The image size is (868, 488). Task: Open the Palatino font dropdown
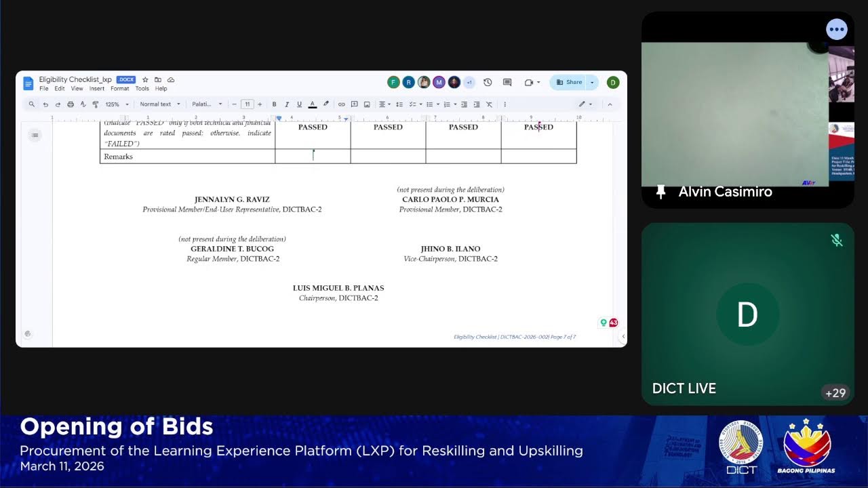[x=207, y=104]
